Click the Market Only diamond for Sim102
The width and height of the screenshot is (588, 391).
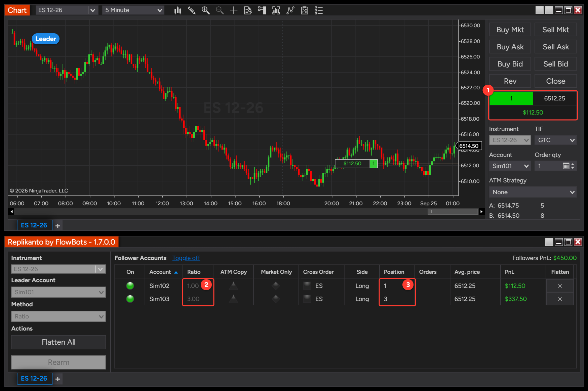point(276,286)
